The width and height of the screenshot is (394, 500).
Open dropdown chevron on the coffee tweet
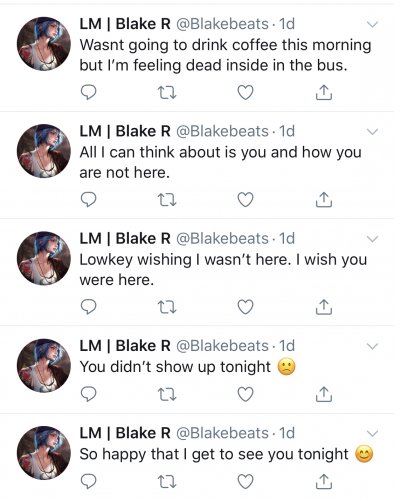(372, 25)
